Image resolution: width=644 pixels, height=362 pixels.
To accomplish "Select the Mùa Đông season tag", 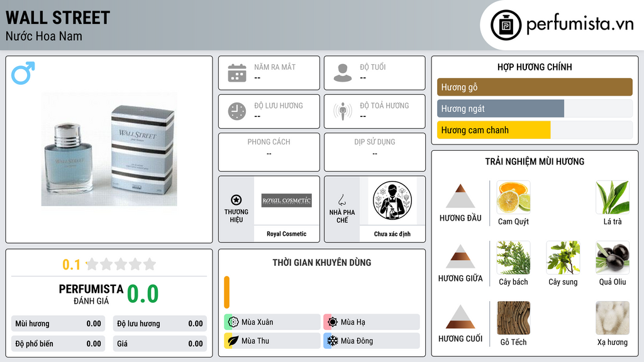I will pos(372,341).
